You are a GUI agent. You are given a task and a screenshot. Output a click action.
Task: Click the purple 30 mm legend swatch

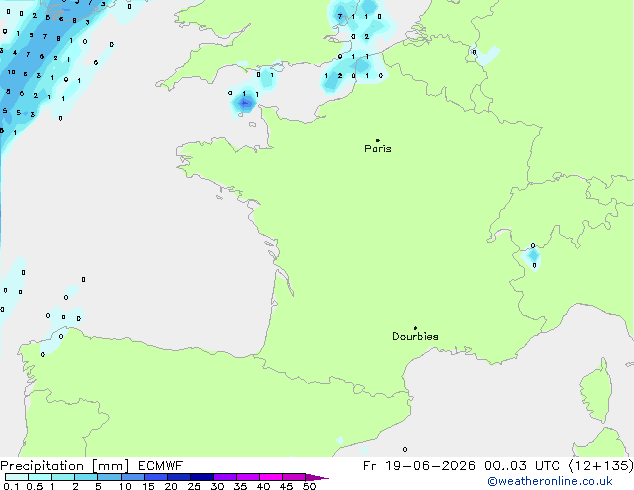click(x=225, y=477)
